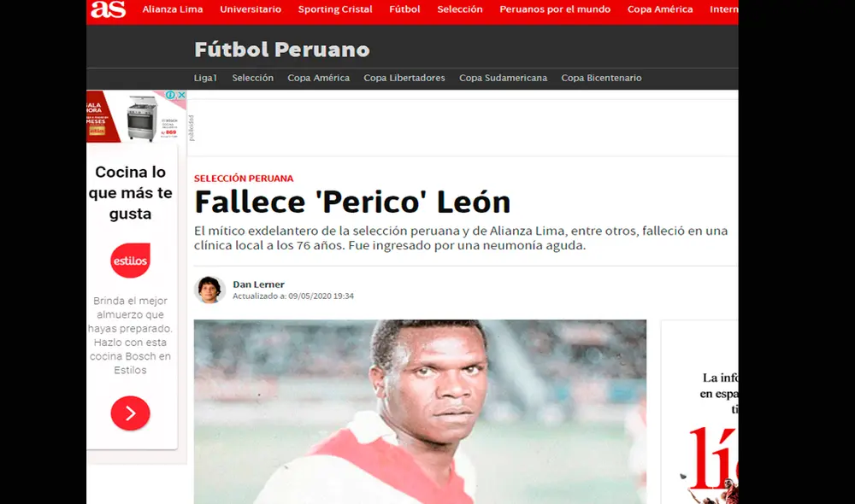Select Copa América in the red top bar
The height and width of the screenshot is (504, 855).
pos(660,9)
